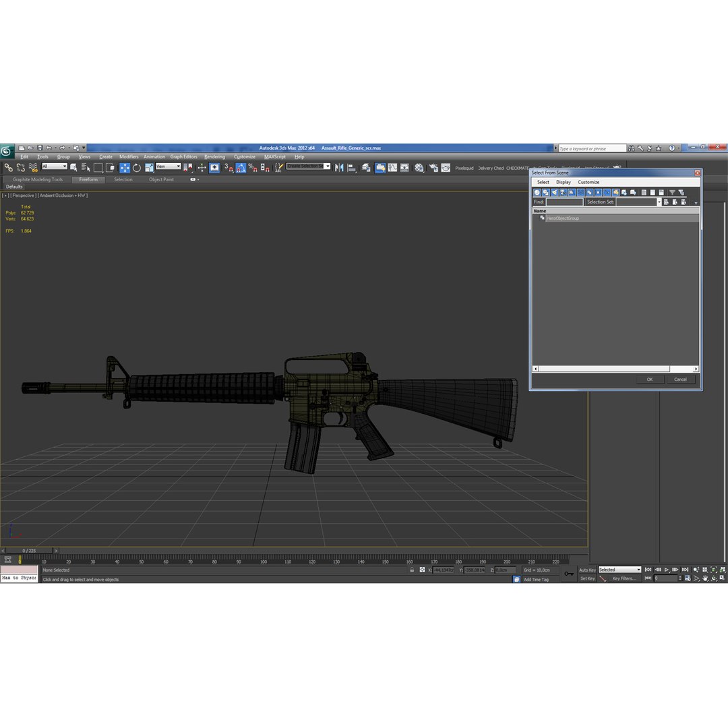The image size is (728, 728).
Task: Click the Mirror tool icon
Action: [x=339, y=168]
